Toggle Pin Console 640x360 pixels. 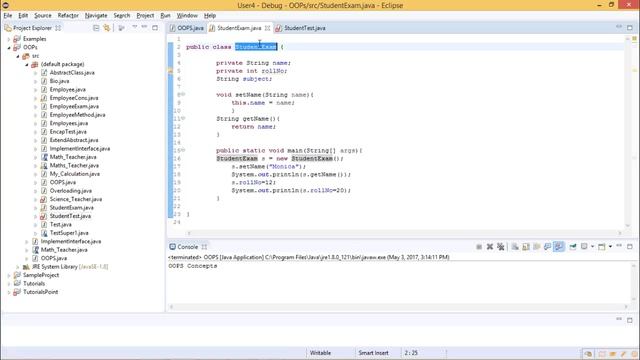(x=573, y=247)
